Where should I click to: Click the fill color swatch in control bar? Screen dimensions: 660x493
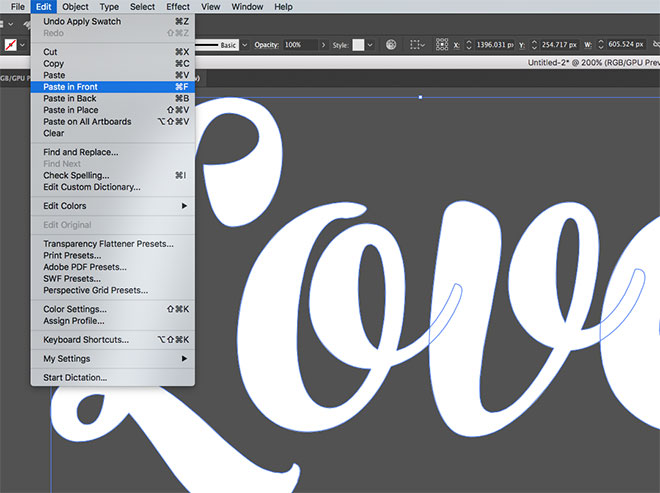(10, 45)
